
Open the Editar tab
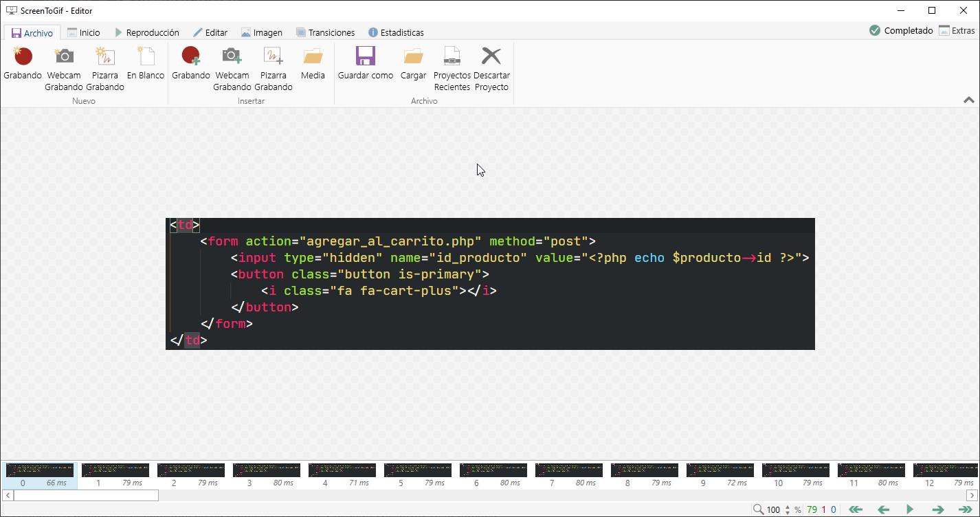pos(210,32)
